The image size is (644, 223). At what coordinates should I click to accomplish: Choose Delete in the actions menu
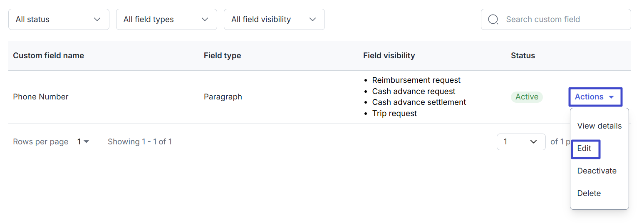tap(589, 193)
